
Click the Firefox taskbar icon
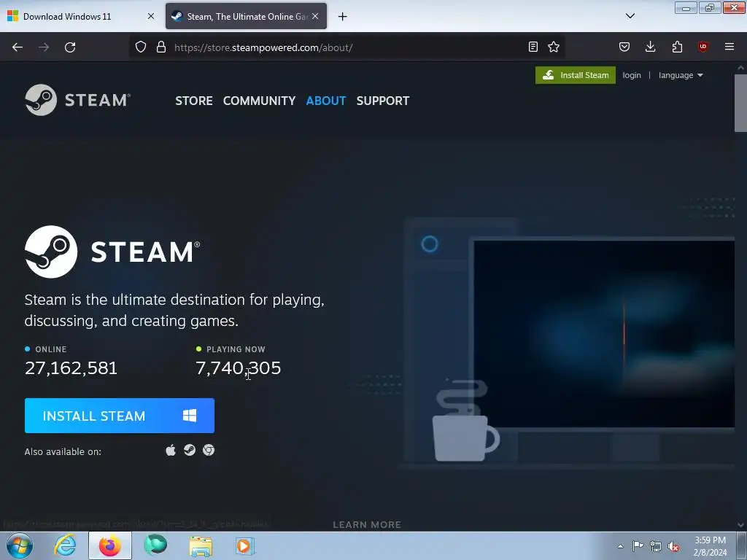pyautogui.click(x=109, y=545)
